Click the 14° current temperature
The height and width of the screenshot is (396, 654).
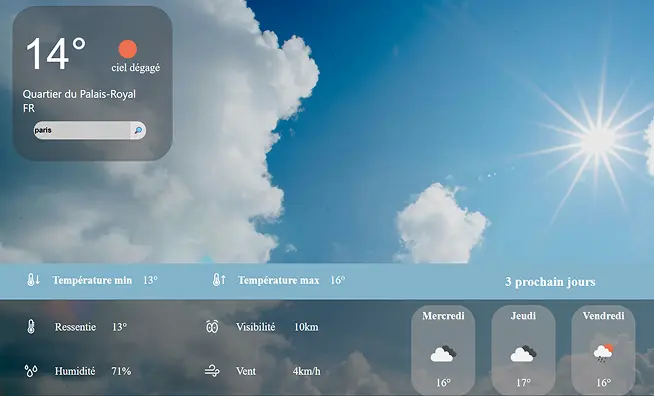coord(56,54)
